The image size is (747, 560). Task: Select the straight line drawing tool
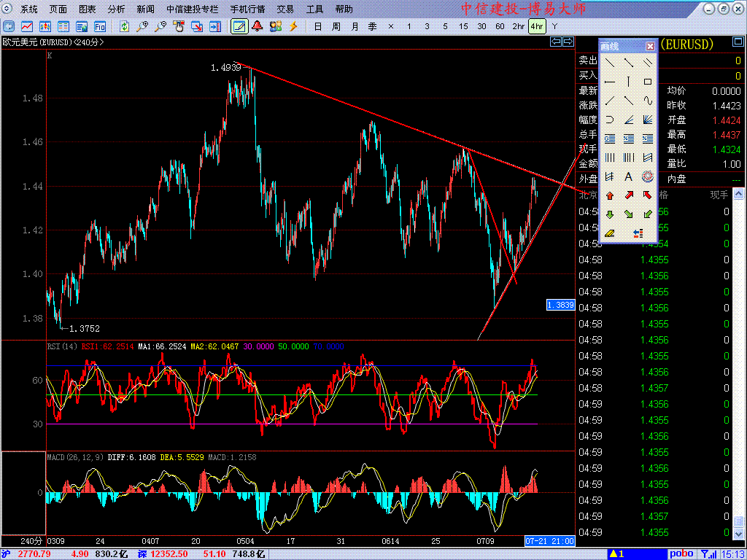(x=609, y=63)
